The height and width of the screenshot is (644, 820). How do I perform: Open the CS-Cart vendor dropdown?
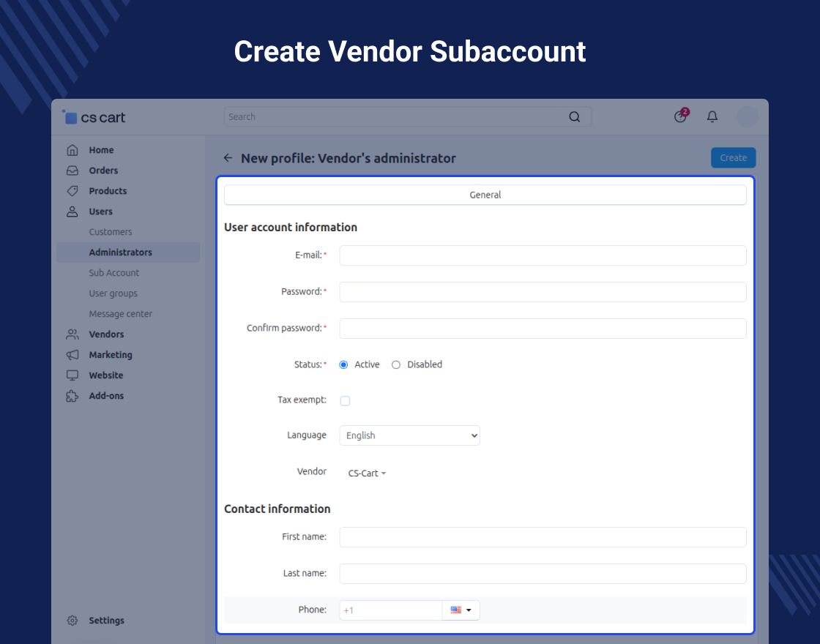(367, 473)
